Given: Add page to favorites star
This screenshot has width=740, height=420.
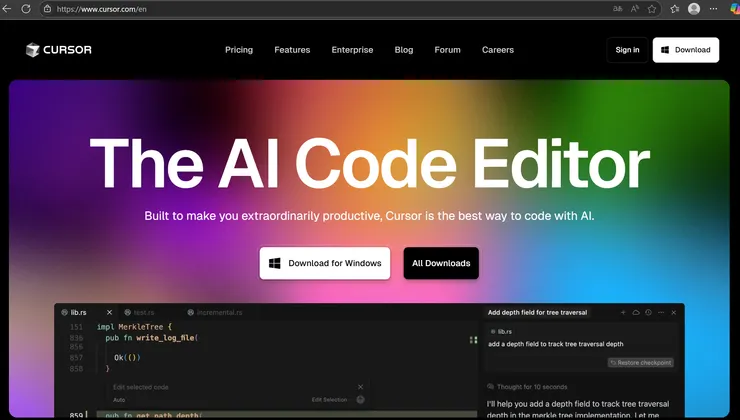Looking at the screenshot, I should [652, 8].
